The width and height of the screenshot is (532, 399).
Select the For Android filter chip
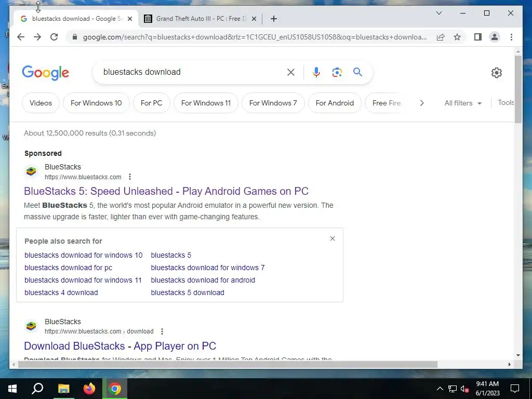click(x=335, y=103)
